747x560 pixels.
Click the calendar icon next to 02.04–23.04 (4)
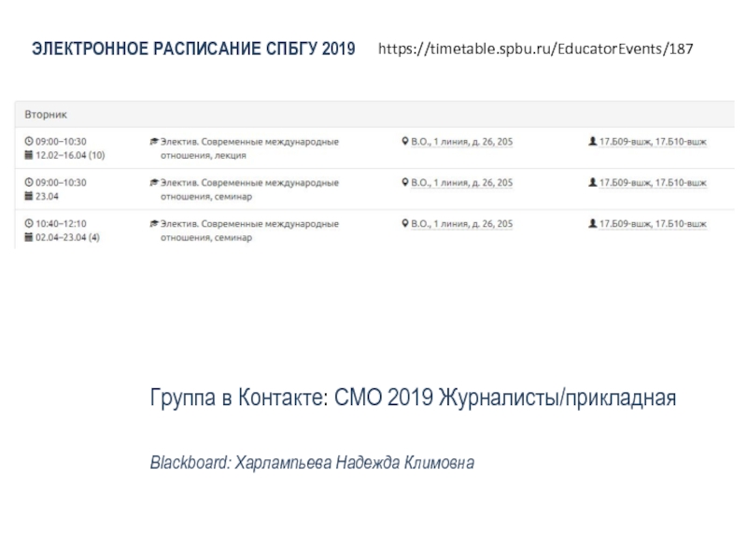[x=29, y=237]
